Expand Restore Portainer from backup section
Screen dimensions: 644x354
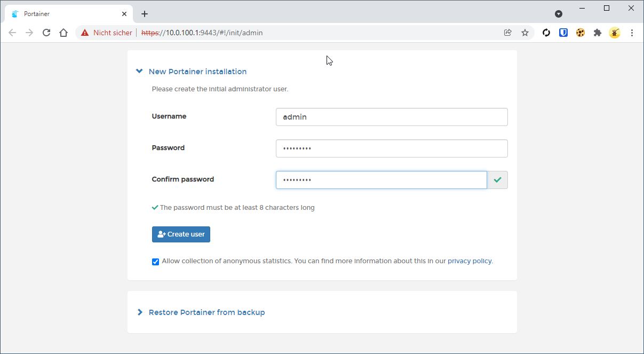tap(201, 312)
